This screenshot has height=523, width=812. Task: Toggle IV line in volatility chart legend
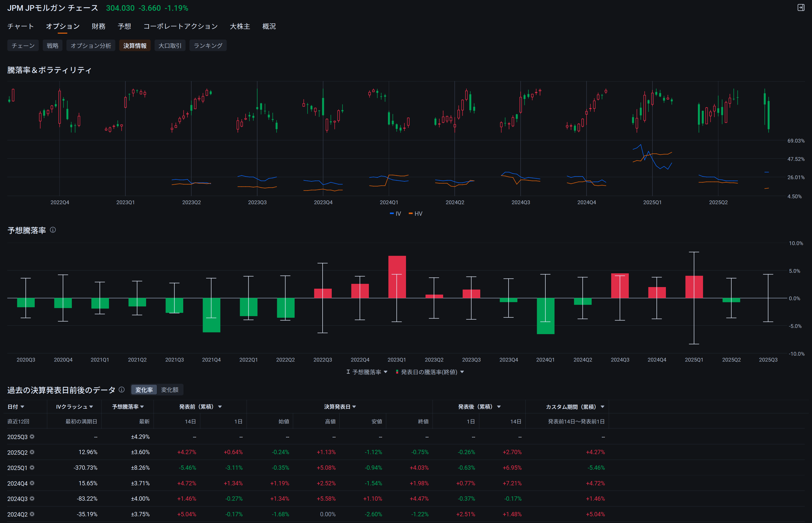point(395,214)
